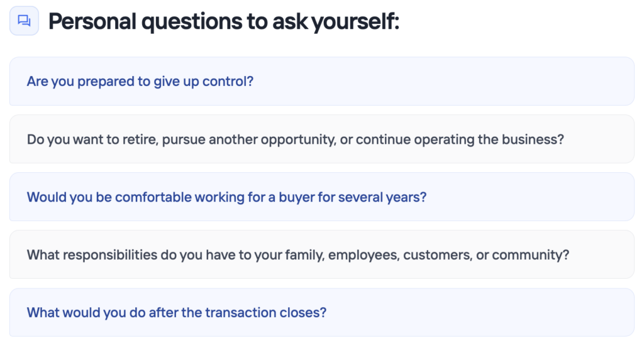Click the word 'Personal' in the heading
Screen dimensions: 644x348
(x=92, y=21)
